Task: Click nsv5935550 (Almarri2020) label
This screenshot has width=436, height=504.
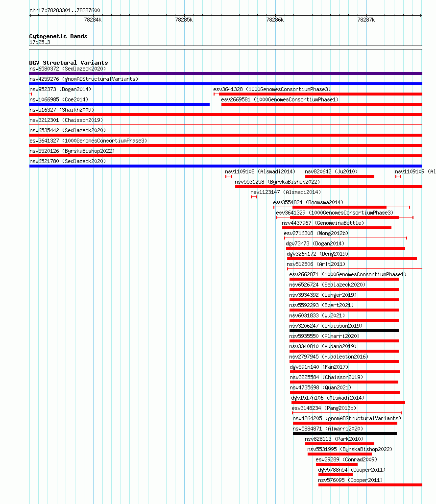Action: 324,336
